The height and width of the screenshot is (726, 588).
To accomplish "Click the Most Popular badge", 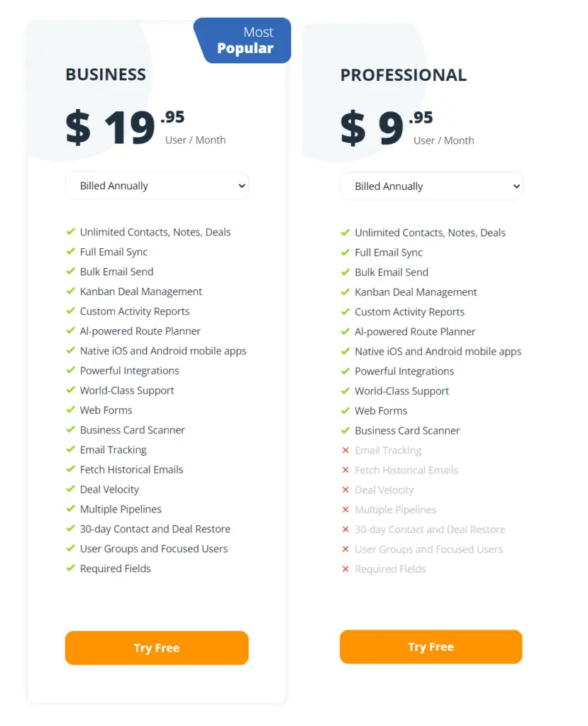I will pyautogui.click(x=243, y=40).
